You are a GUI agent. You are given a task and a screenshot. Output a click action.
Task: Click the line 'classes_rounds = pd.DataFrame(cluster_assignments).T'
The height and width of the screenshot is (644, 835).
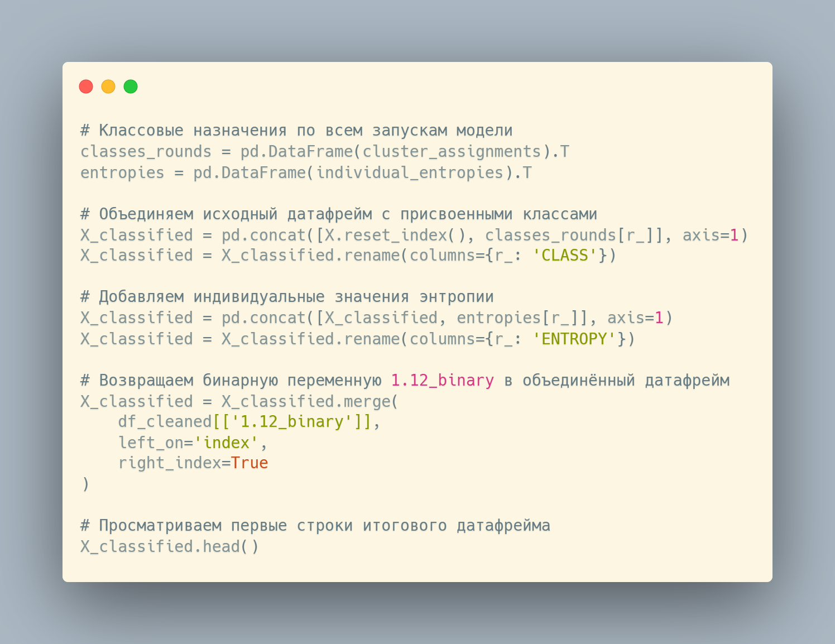325,152
